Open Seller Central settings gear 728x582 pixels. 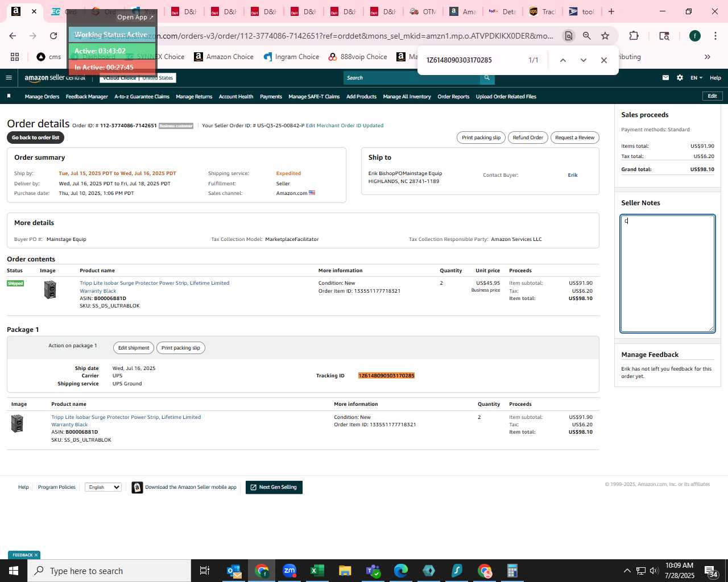coord(680,78)
